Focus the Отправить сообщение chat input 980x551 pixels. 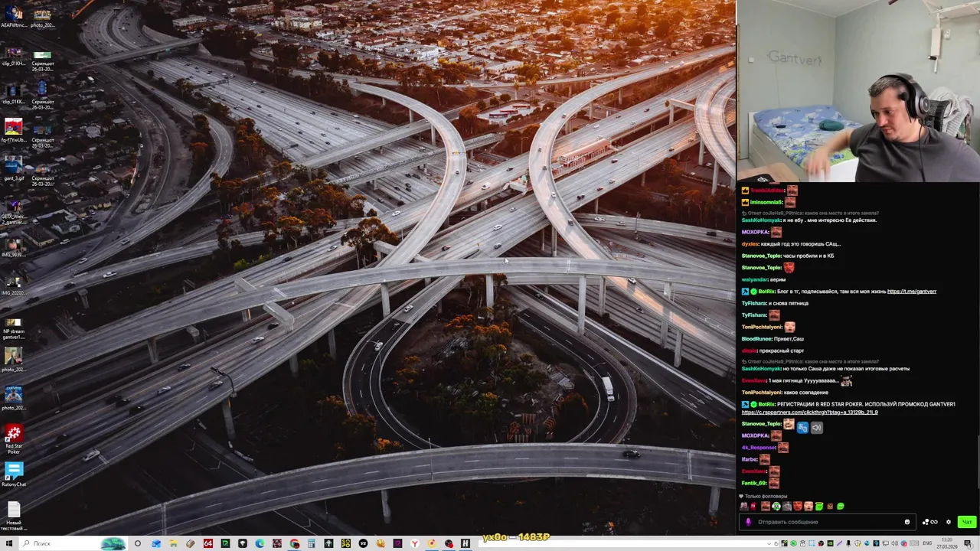click(x=827, y=522)
